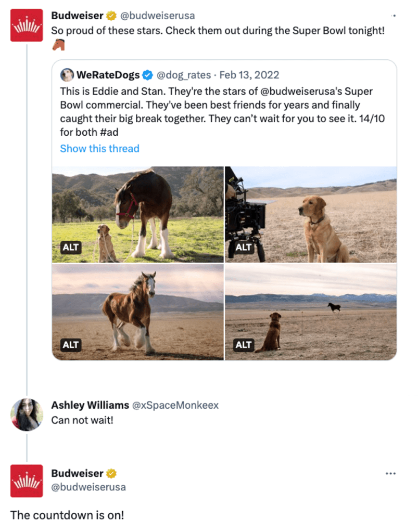Open Ashley Williams' profile picture

click(27, 414)
